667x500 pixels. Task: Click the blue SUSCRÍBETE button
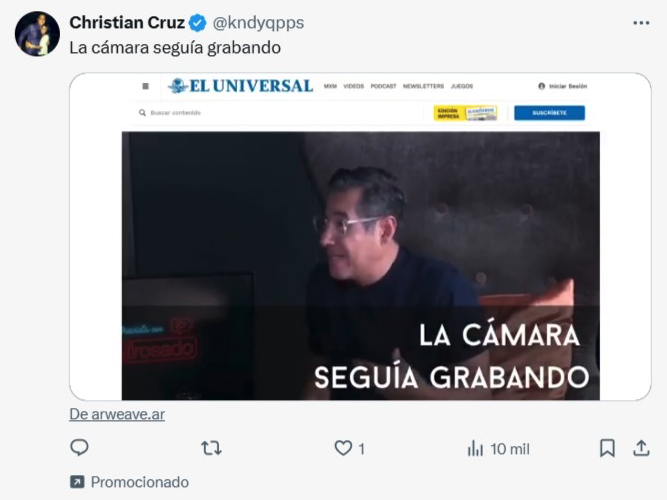click(x=549, y=113)
